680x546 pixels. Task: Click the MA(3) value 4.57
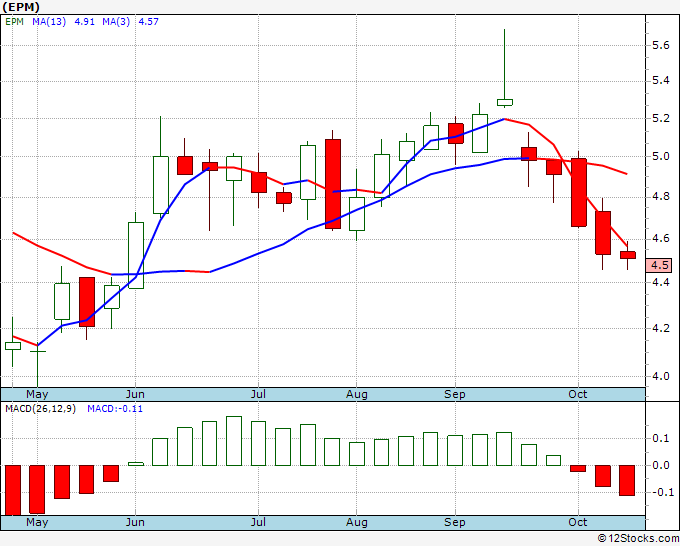click(148, 22)
